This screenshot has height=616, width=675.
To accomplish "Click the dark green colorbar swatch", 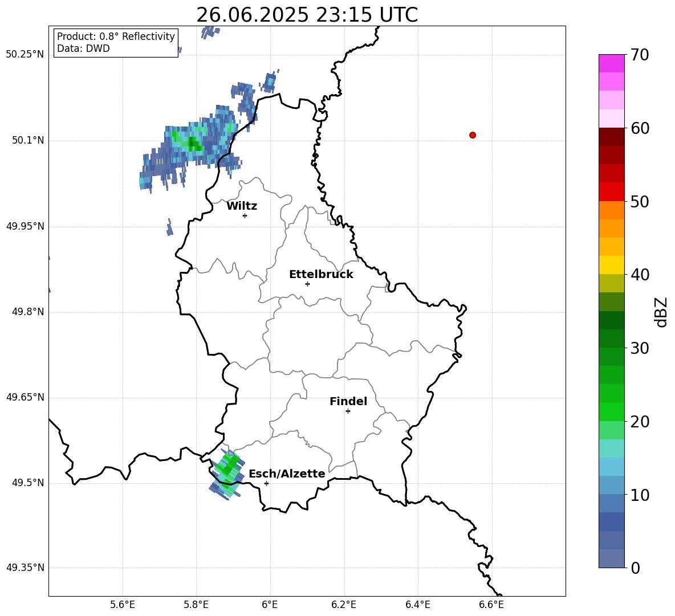I will 612,320.
